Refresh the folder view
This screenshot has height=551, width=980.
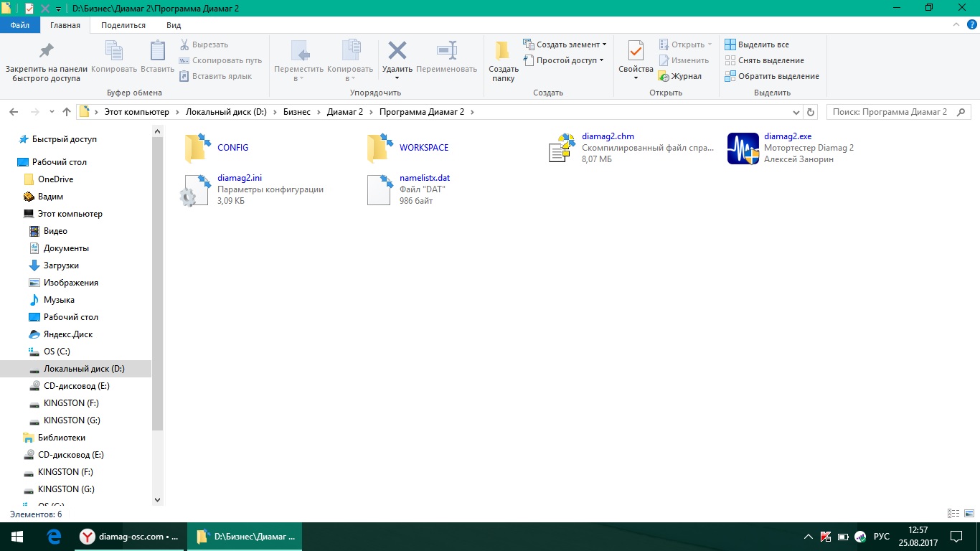811,113
